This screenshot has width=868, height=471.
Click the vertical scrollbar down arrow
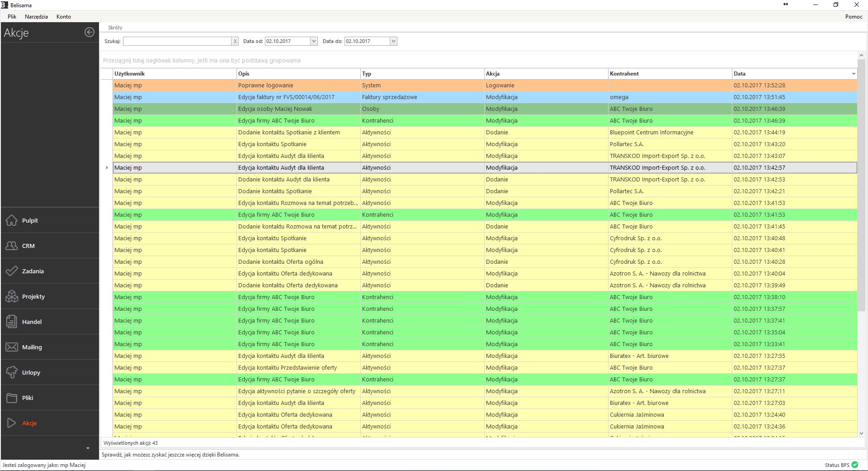point(861,433)
